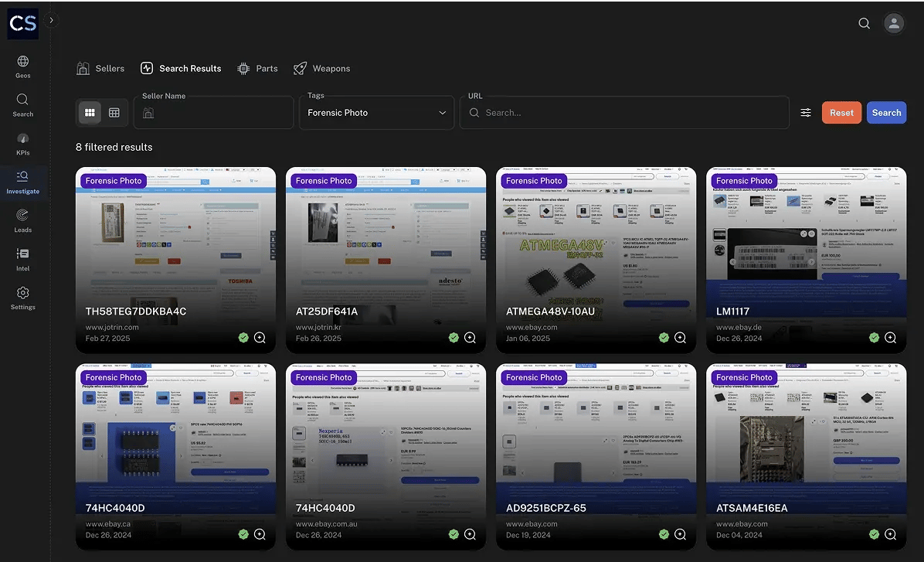This screenshot has height=562, width=924.
Task: Zoom into the ebay.com.au 74HC4040D photo
Action: pyautogui.click(x=470, y=534)
